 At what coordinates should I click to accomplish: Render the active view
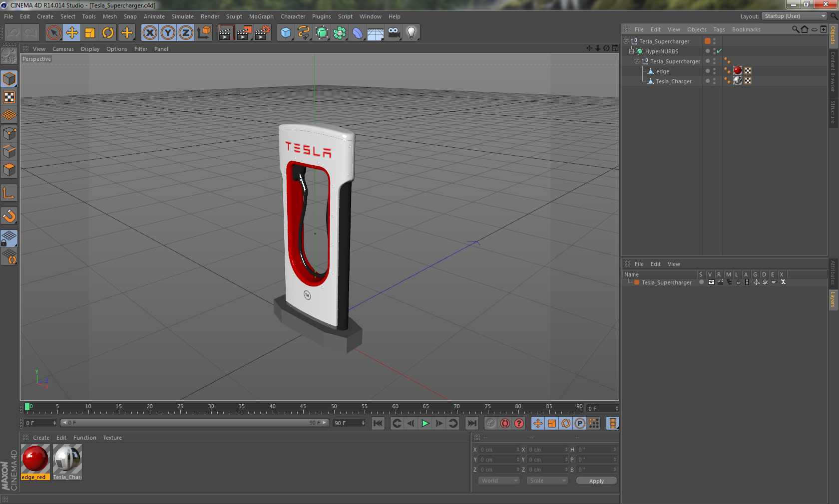point(226,33)
